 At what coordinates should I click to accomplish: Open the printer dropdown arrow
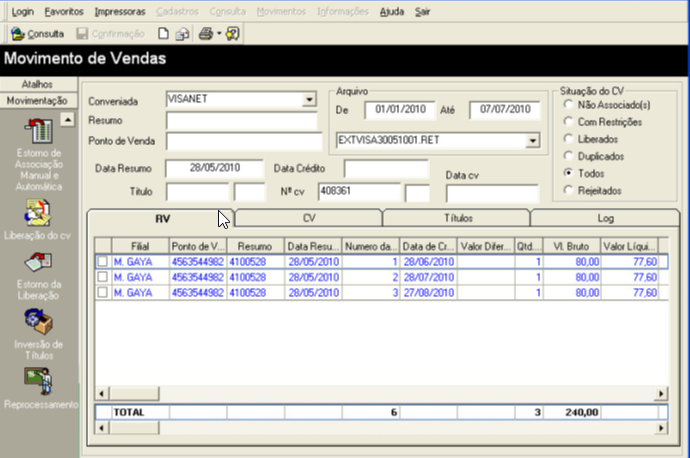tap(219, 34)
